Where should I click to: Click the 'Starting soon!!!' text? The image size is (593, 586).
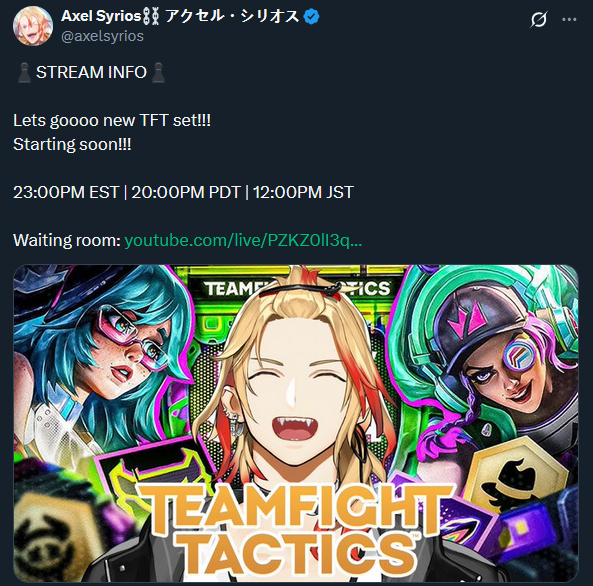coord(72,145)
